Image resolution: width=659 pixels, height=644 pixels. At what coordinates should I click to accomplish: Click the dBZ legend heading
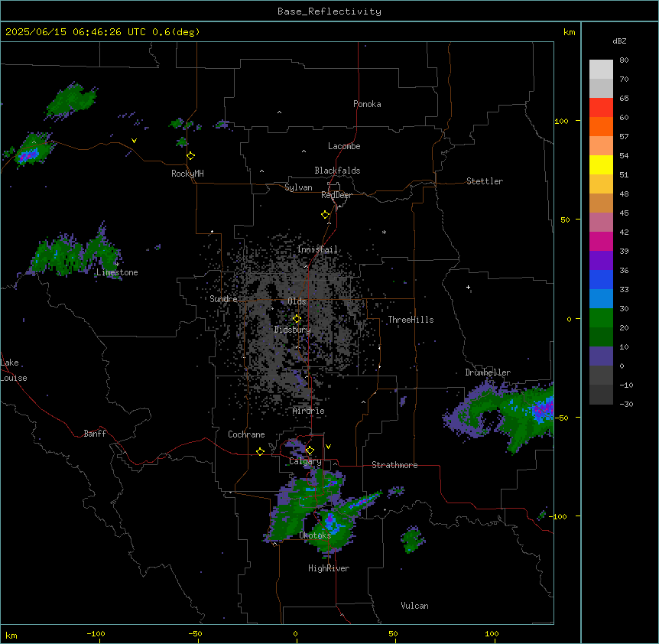[619, 41]
